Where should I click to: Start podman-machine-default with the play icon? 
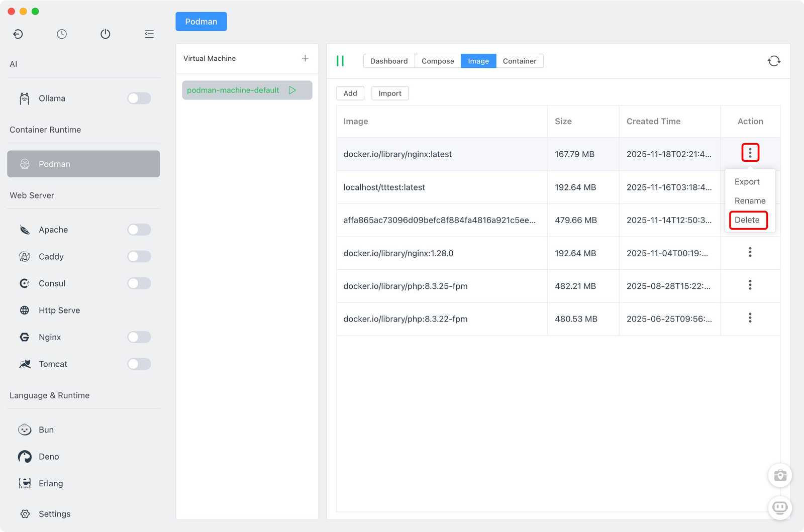click(x=292, y=90)
